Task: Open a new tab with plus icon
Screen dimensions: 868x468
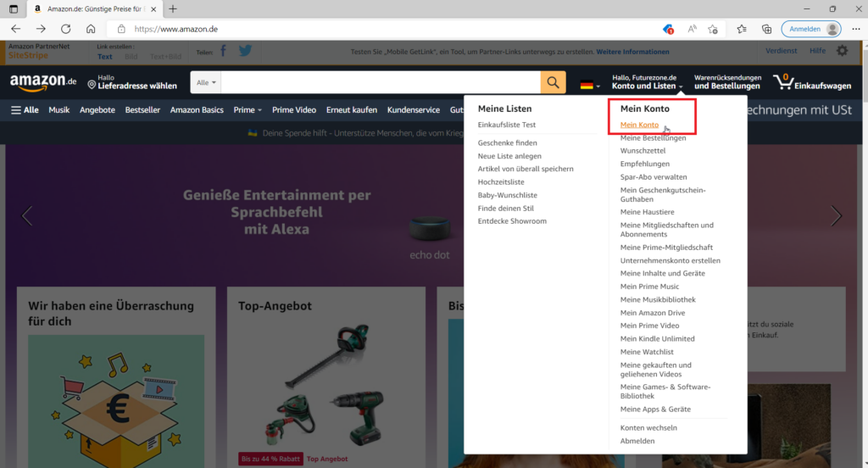Action: [173, 8]
